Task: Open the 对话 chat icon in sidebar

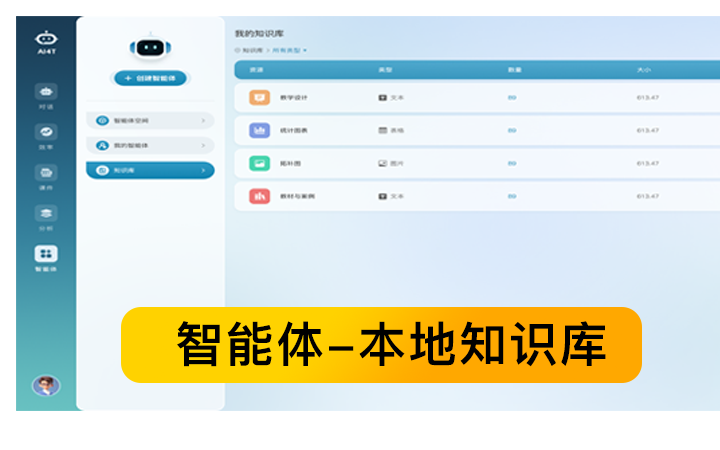Action: [x=46, y=92]
